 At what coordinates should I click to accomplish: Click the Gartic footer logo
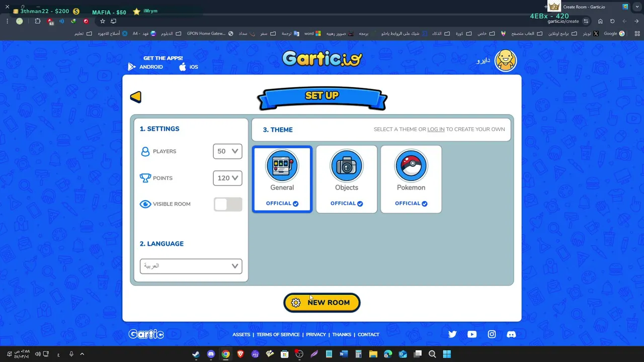pyautogui.click(x=146, y=334)
